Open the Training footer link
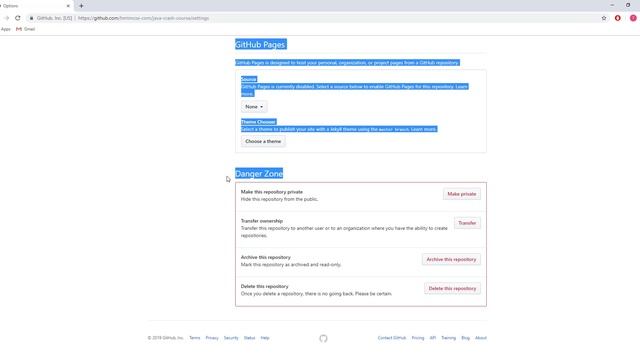The image size is (640, 360). [449, 338]
